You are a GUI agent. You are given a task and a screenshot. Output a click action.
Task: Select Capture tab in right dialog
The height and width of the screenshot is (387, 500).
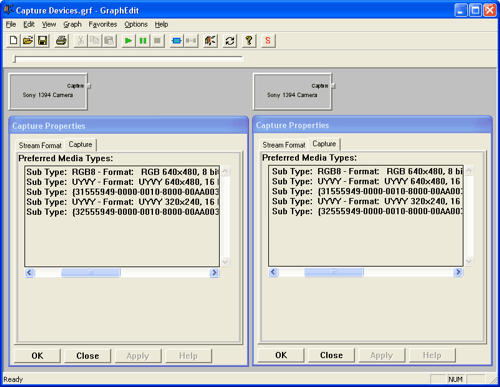(324, 144)
